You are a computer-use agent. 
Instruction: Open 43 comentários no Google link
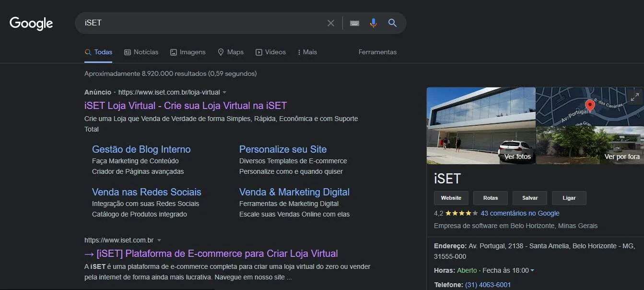[x=520, y=213]
